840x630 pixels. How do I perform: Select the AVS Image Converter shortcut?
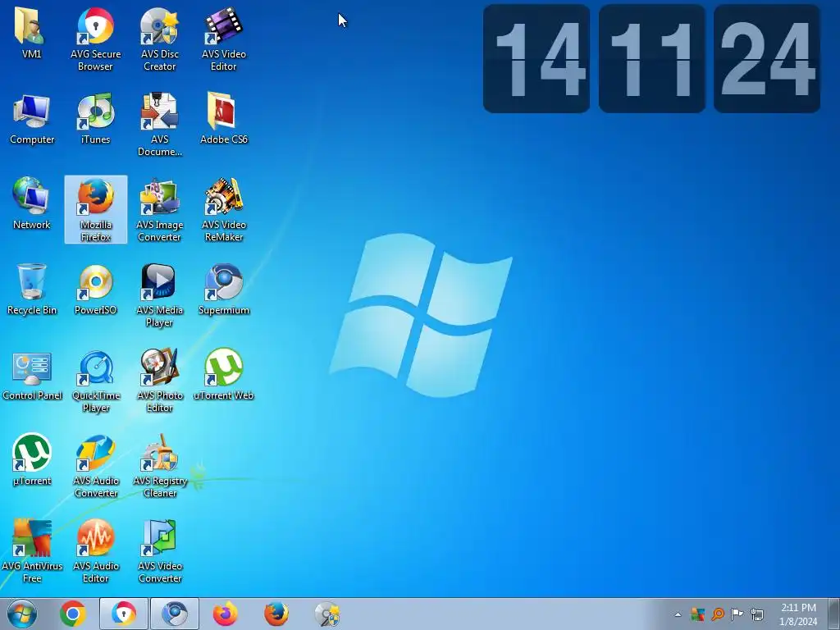160,209
